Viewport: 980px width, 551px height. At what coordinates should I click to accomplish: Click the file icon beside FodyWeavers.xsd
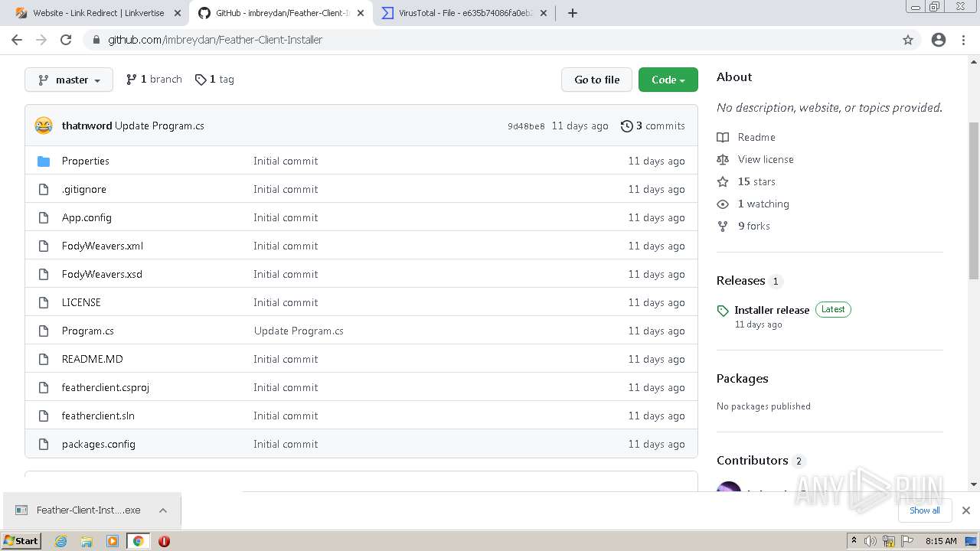pyautogui.click(x=44, y=274)
